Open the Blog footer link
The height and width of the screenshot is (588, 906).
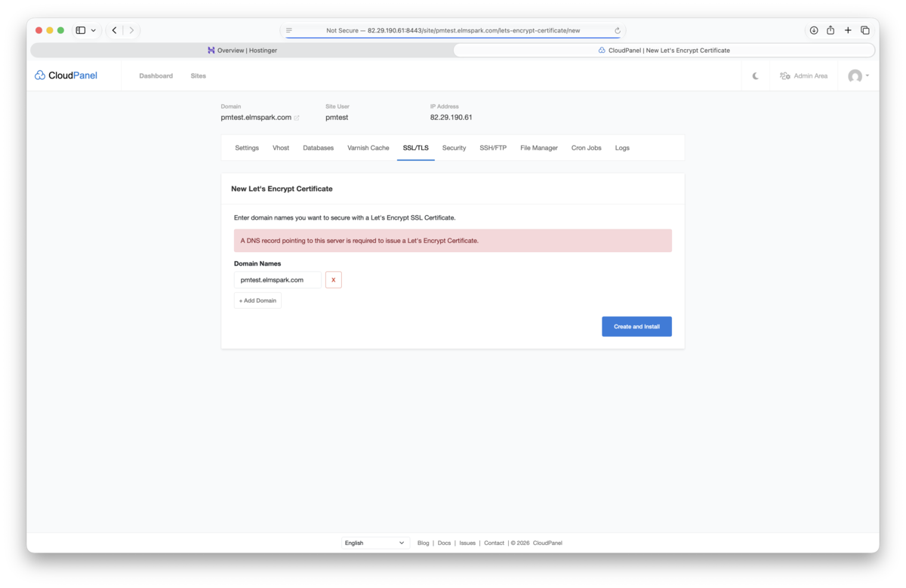(423, 543)
